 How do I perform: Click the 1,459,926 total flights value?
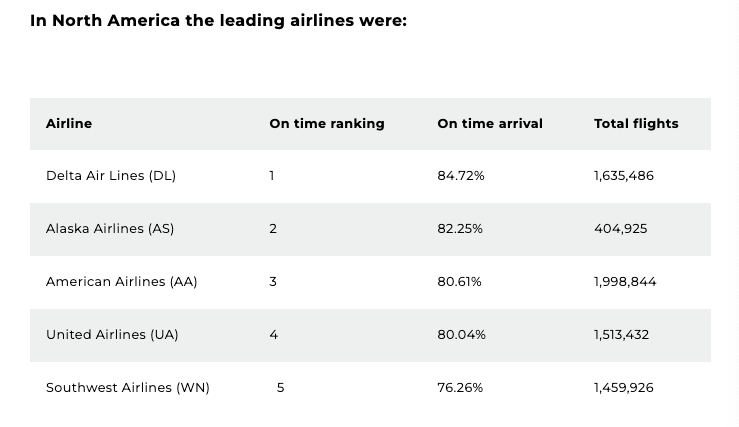pyautogui.click(x=624, y=388)
